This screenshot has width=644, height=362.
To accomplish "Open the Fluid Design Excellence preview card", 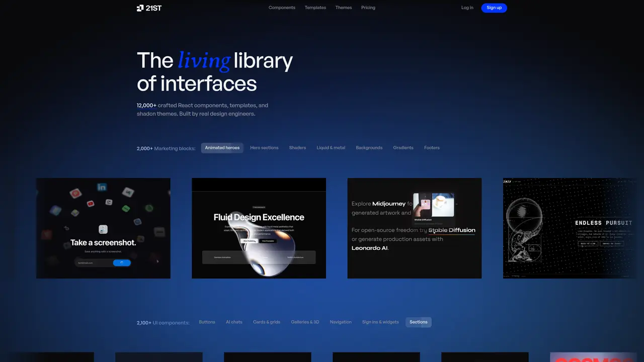I will [259, 228].
